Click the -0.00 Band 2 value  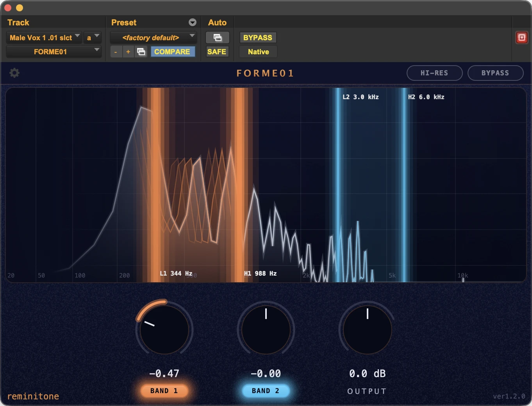click(266, 374)
